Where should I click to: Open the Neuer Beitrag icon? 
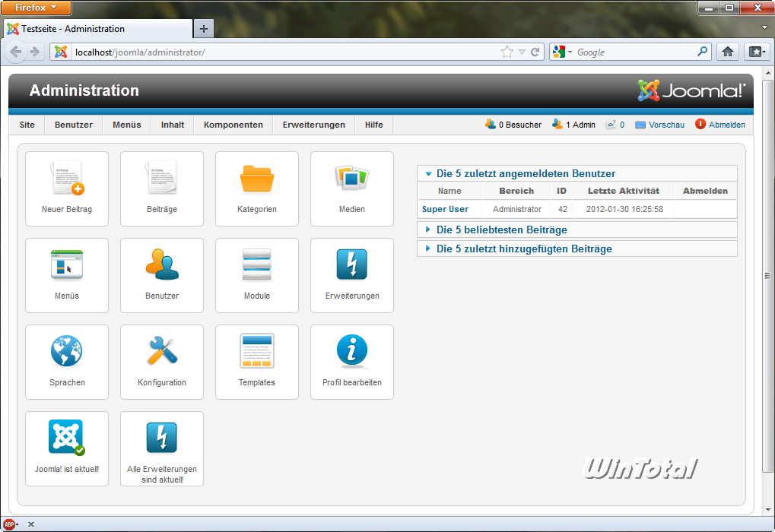[x=67, y=188]
